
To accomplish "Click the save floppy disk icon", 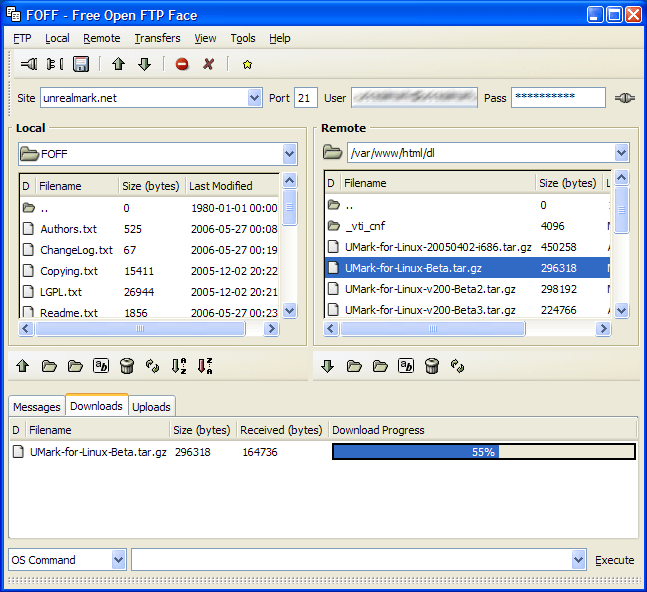I will tap(81, 64).
